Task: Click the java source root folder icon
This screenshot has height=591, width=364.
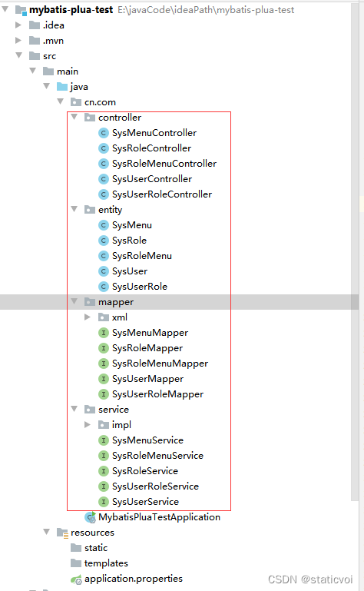Action: point(61,87)
